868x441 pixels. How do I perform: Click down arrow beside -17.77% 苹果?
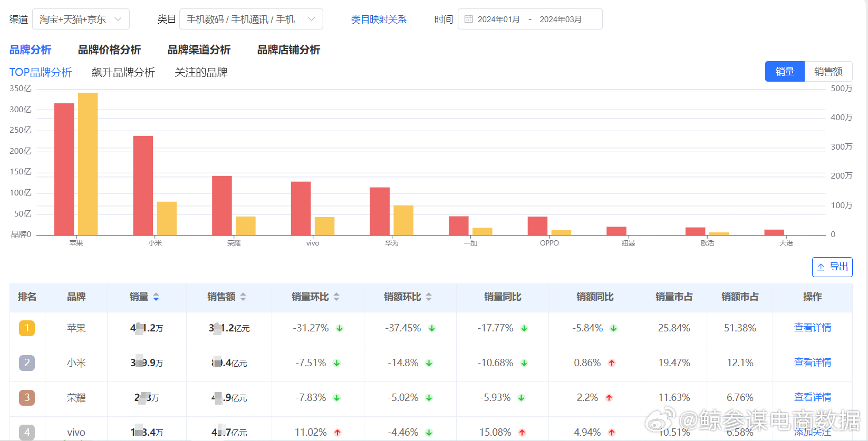click(524, 328)
